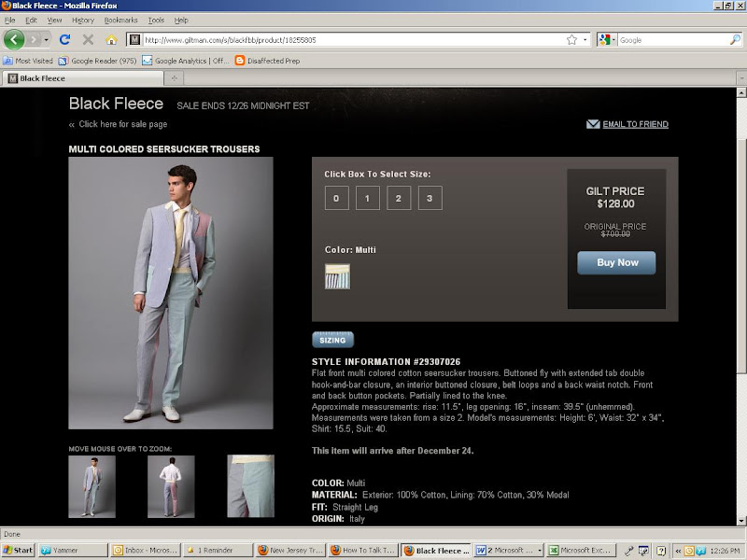Open the Google Reader (975) bookmark
Viewport: 747px width, 560px height.
[x=97, y=61]
